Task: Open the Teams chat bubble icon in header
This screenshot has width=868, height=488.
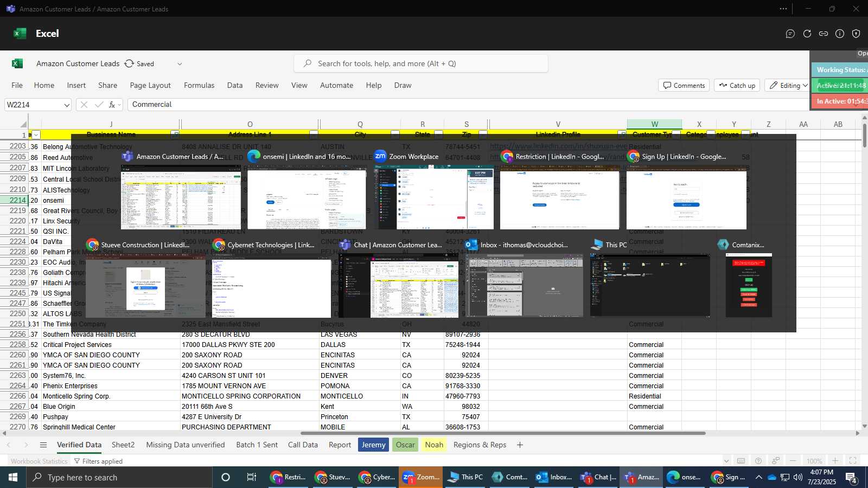Action: (790, 34)
